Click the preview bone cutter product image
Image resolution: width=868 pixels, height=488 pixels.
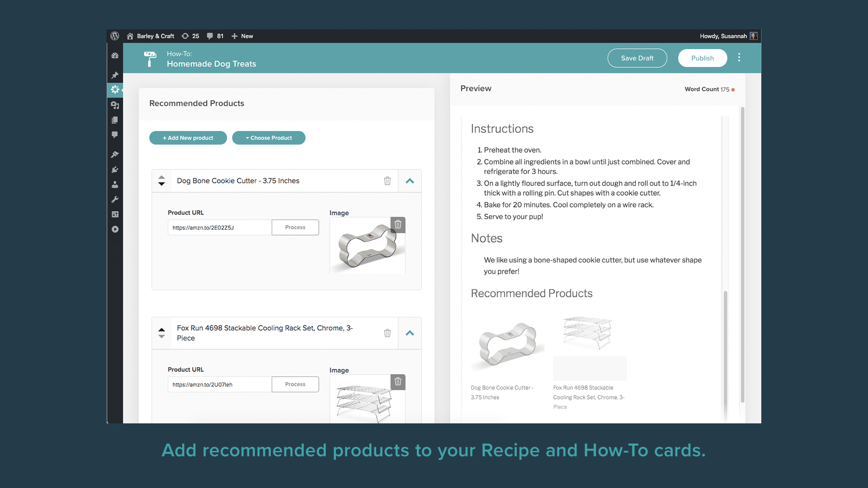click(508, 343)
